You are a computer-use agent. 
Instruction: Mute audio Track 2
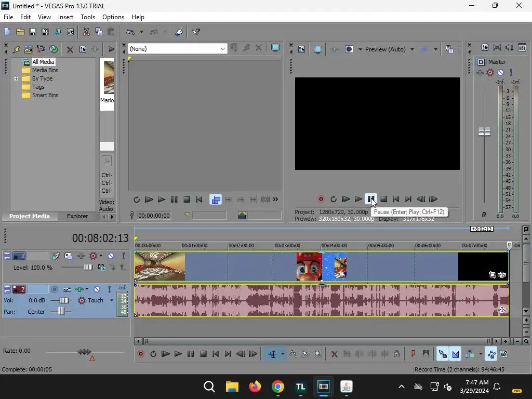tap(97, 289)
